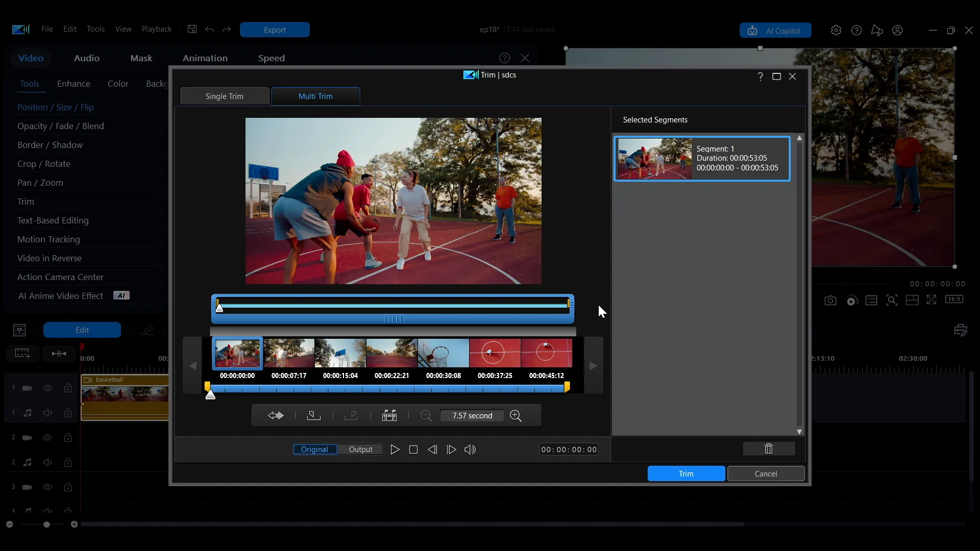Stop the trim preview playback
980x551 pixels.
(x=413, y=449)
